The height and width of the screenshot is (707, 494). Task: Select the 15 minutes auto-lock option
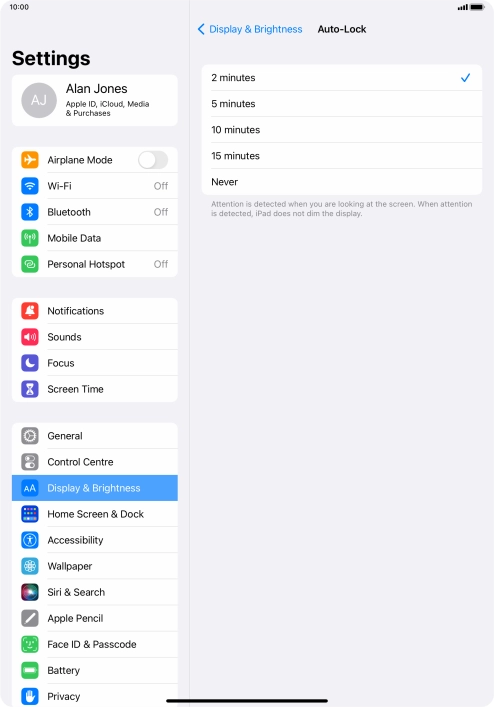(x=342, y=156)
